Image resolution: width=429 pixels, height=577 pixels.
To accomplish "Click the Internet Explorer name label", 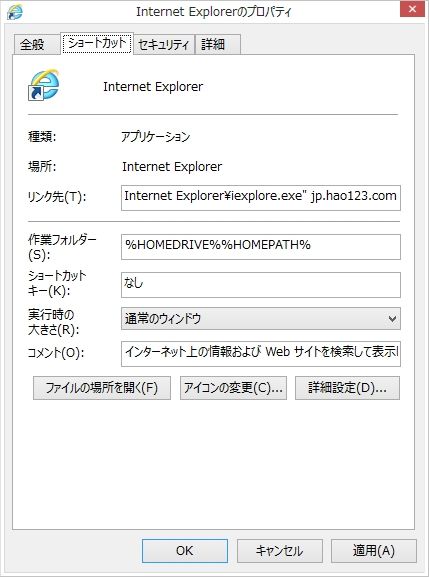I will point(153,87).
